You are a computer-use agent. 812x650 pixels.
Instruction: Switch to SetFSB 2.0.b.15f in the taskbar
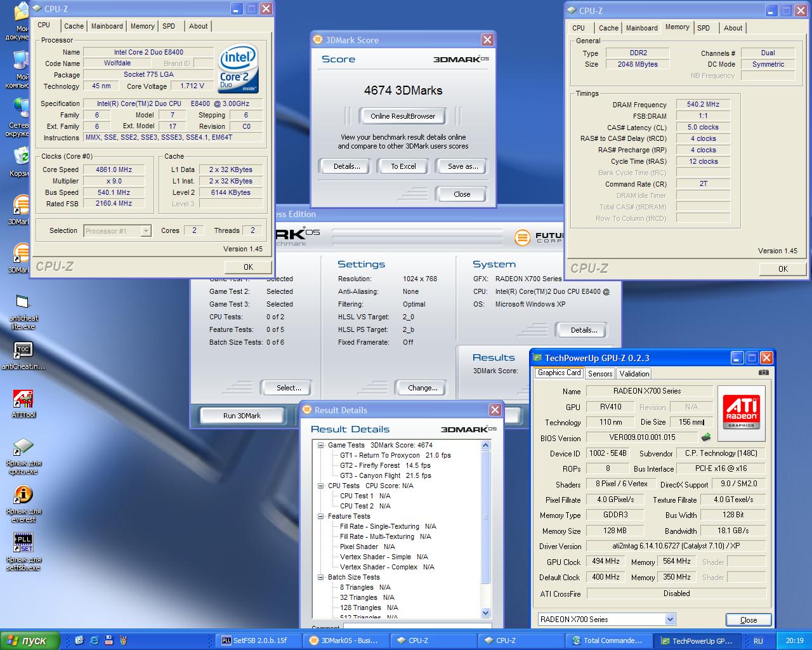(259, 640)
